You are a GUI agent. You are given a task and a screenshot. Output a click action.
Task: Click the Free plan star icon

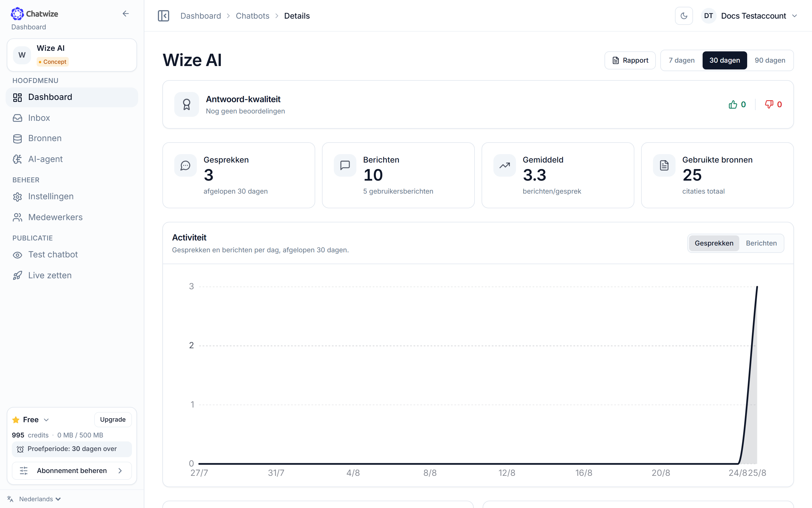[x=16, y=420]
